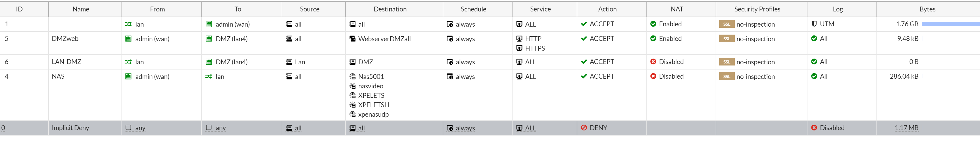Click the Security Profiles column header

[757, 9]
